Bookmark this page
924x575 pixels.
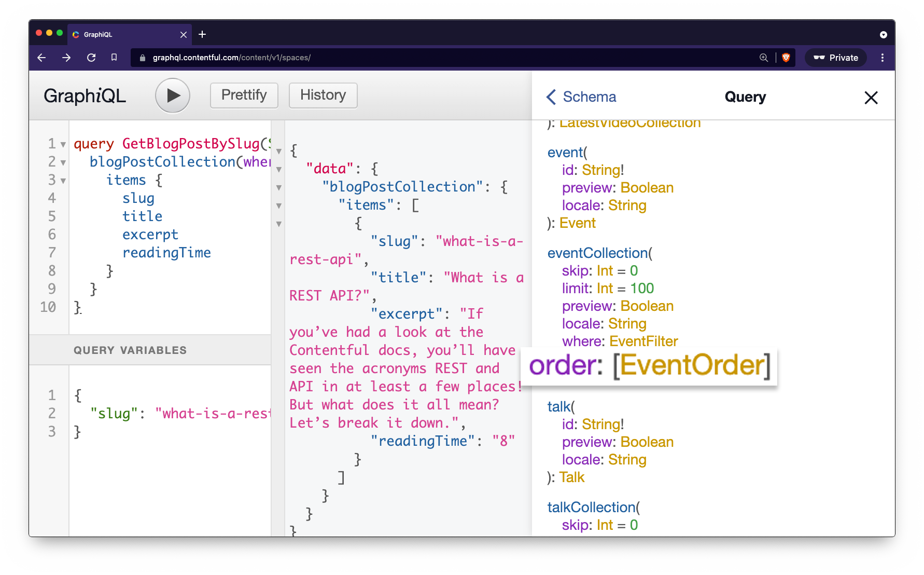(x=114, y=58)
